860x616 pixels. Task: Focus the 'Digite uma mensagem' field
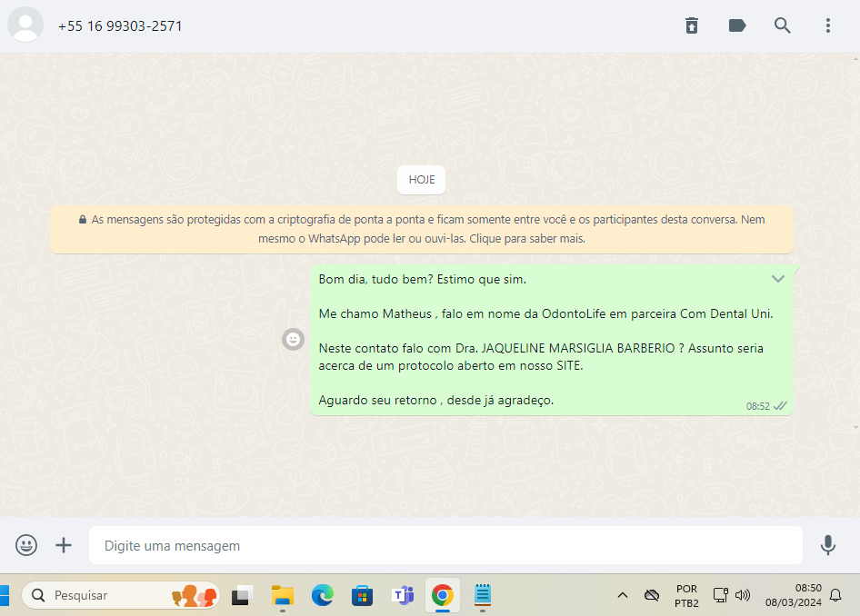pyautogui.click(x=445, y=545)
